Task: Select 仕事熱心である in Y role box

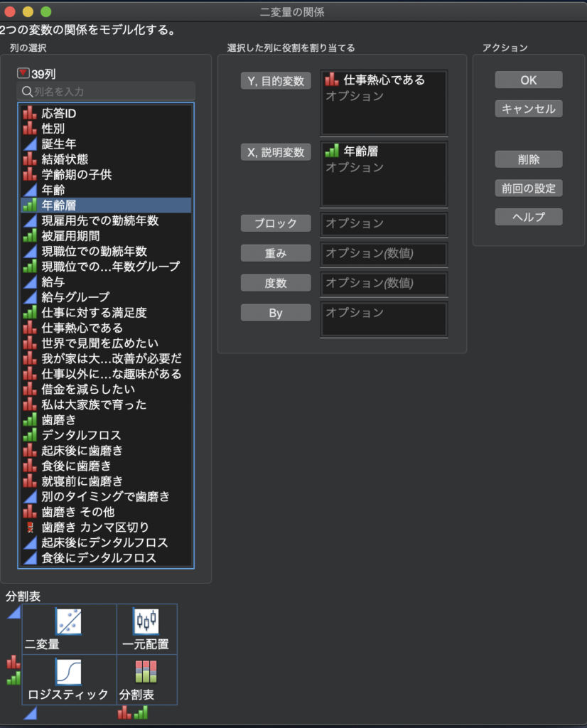Action: click(384, 80)
